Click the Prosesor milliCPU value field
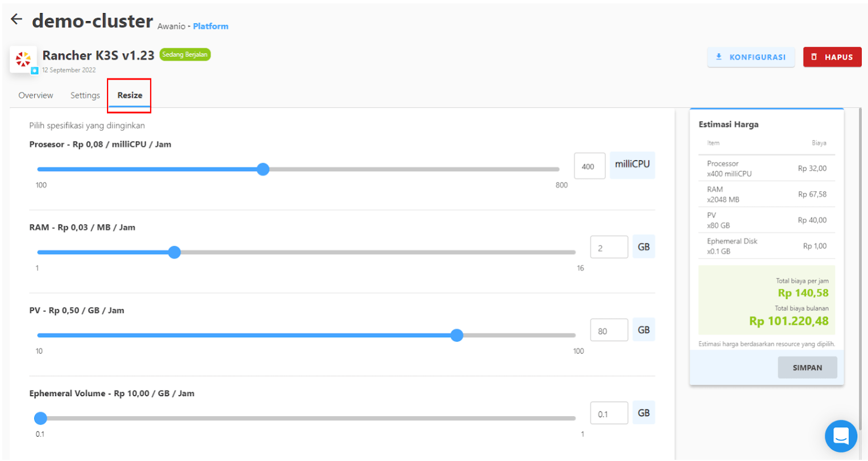 pos(589,166)
